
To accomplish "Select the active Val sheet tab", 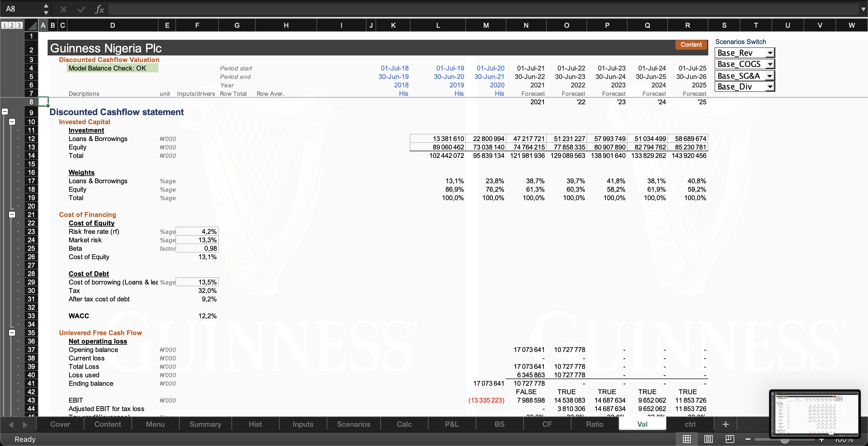I will 642,424.
